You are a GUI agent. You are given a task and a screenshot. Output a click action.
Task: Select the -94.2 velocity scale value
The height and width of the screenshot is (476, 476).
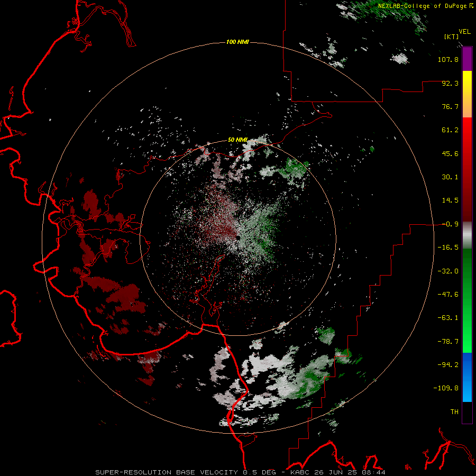click(x=448, y=364)
